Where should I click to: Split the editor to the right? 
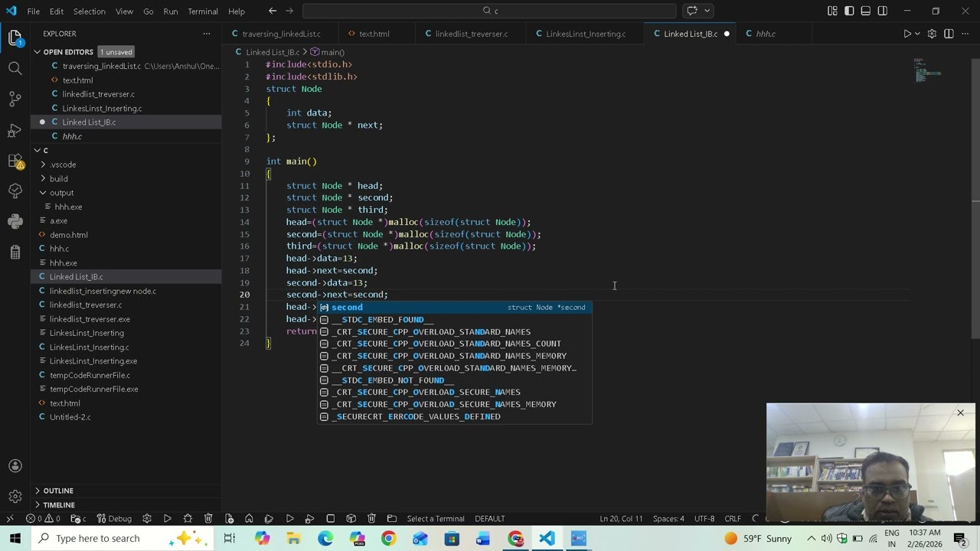coord(949,34)
